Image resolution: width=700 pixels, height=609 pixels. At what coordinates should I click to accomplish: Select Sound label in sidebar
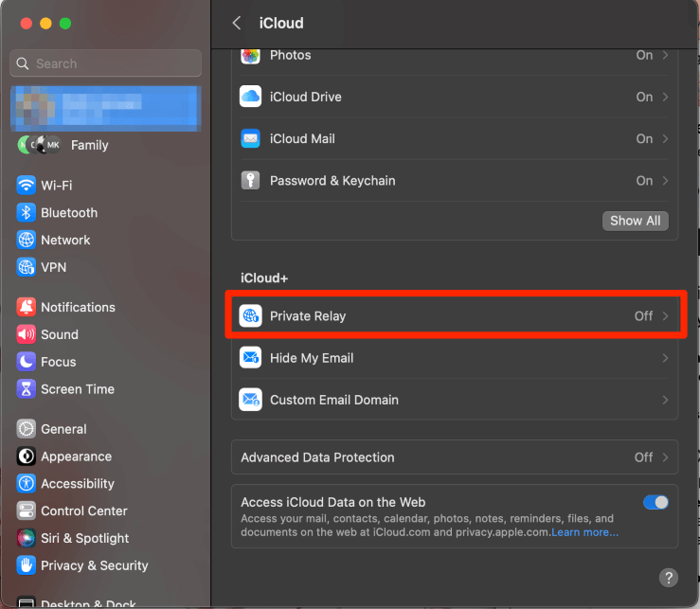[x=60, y=334]
